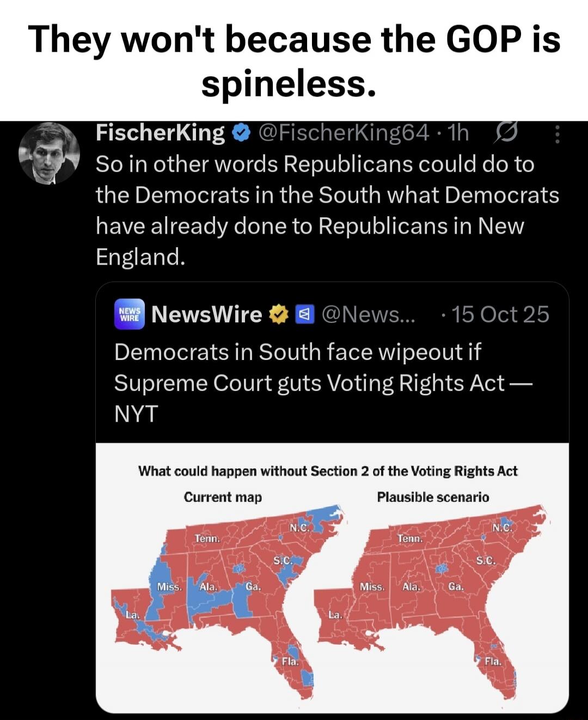
Task: Open the 15 Oct 25 timestamp
Action: pos(500,314)
